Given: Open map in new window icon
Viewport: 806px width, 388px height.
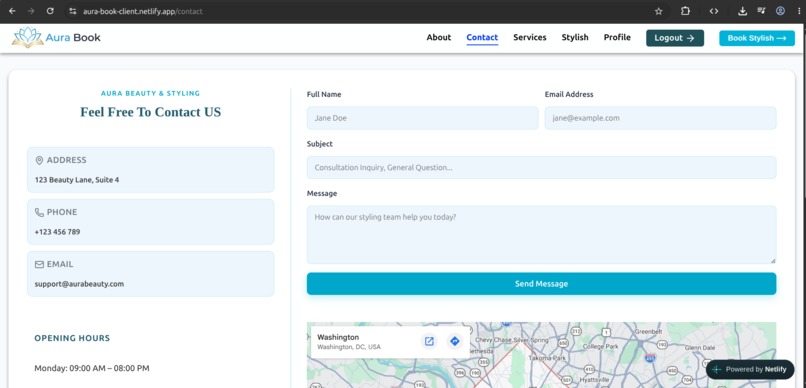Looking at the screenshot, I should (429, 341).
